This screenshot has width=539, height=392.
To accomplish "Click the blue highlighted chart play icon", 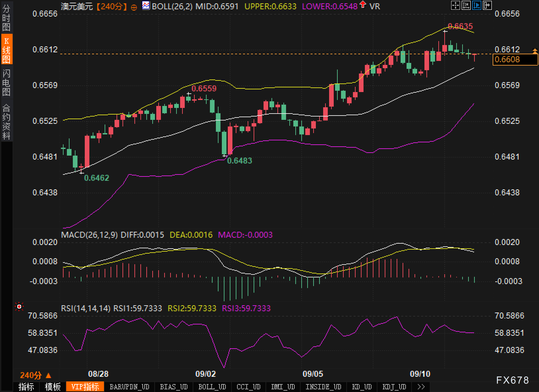I will click(x=477, y=5).
